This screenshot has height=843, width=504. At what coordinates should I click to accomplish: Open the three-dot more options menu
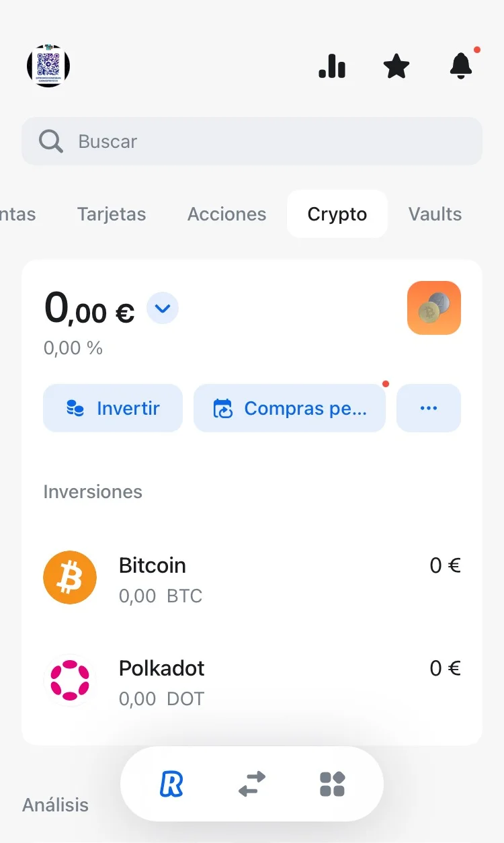tap(428, 408)
